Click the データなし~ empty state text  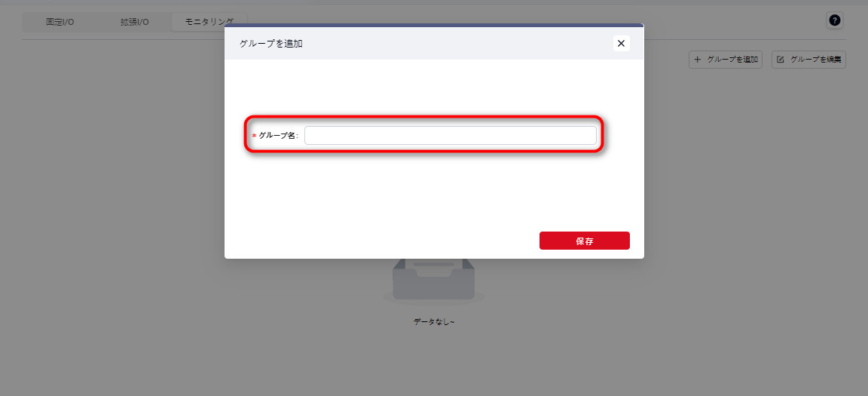click(434, 322)
